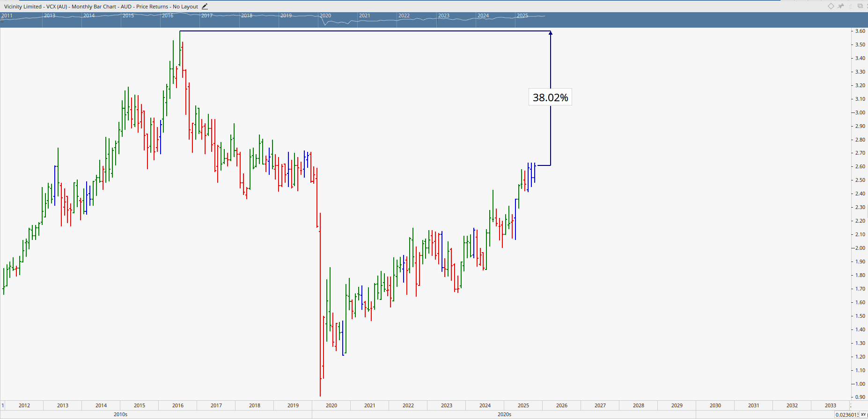
Task: Pin the chart window with pushpin icon
Action: pos(841,6)
